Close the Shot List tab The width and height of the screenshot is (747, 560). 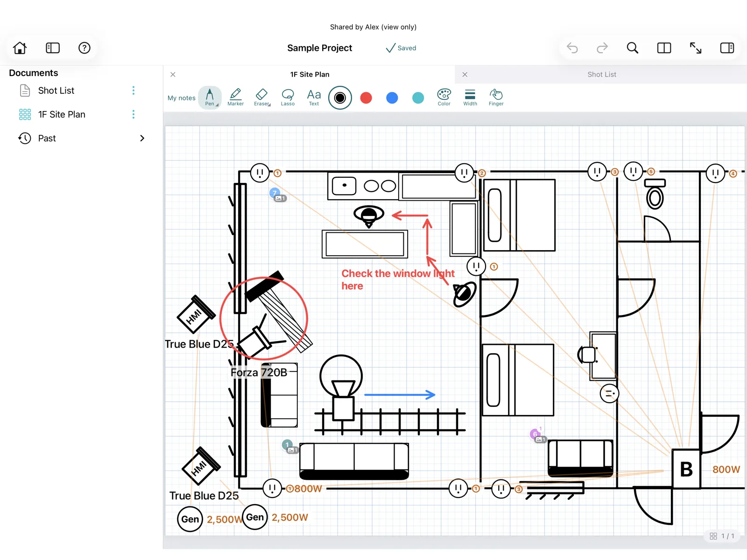point(465,74)
